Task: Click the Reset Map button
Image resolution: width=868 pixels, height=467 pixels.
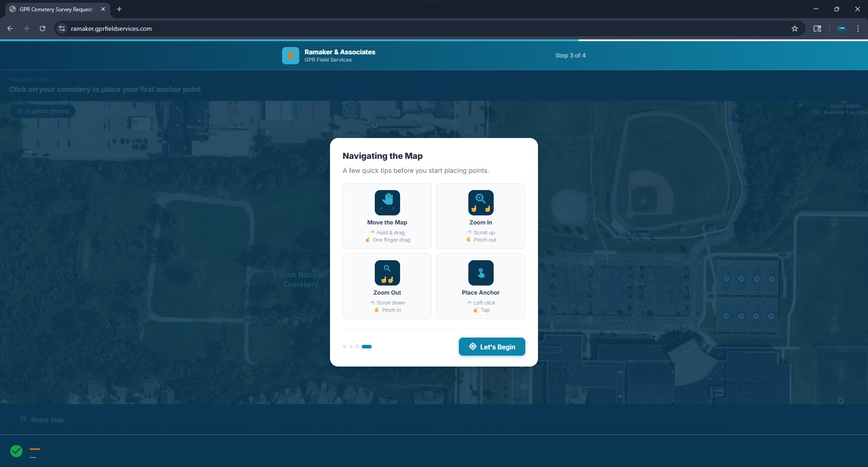Action: coord(42,420)
